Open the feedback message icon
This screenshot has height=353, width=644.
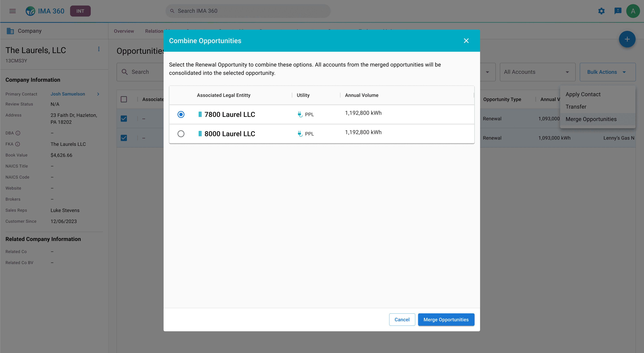(x=617, y=11)
